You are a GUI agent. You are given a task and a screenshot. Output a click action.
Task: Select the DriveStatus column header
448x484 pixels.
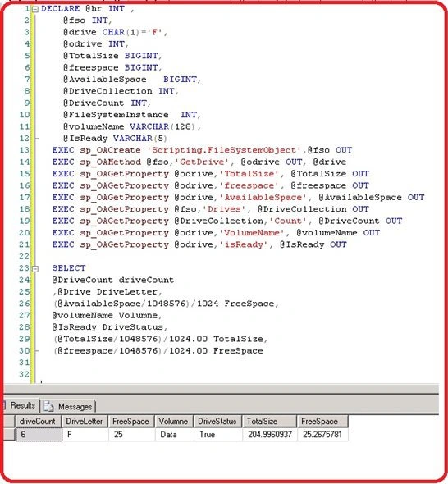click(218, 422)
